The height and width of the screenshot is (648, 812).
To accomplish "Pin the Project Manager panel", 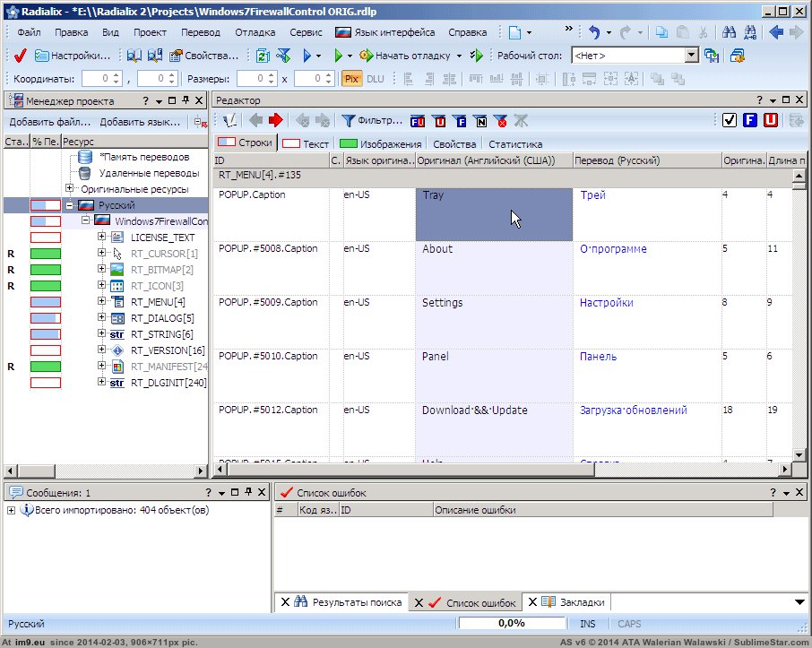I will pyautogui.click(x=186, y=100).
